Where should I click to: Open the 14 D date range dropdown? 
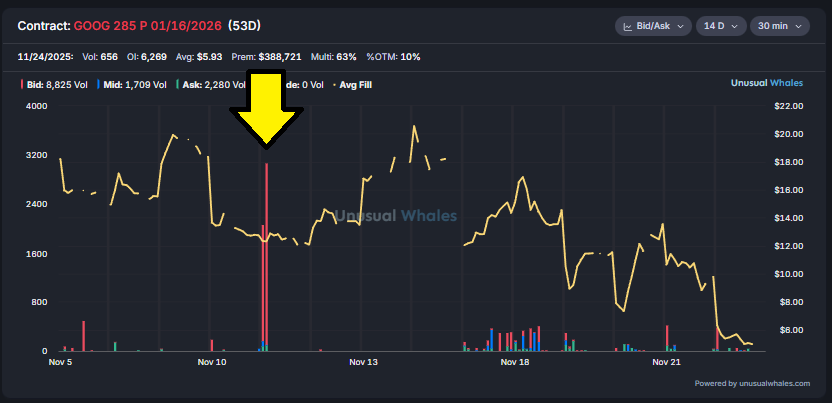[x=720, y=25]
